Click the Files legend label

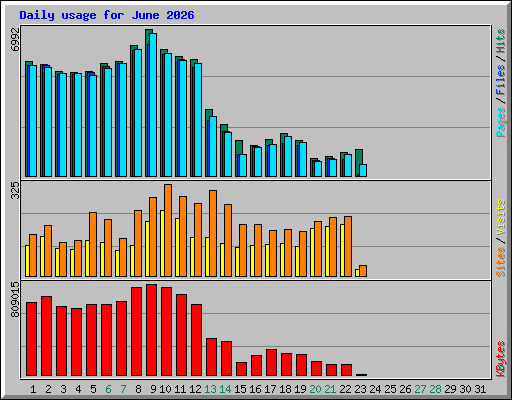pyautogui.click(x=501, y=79)
